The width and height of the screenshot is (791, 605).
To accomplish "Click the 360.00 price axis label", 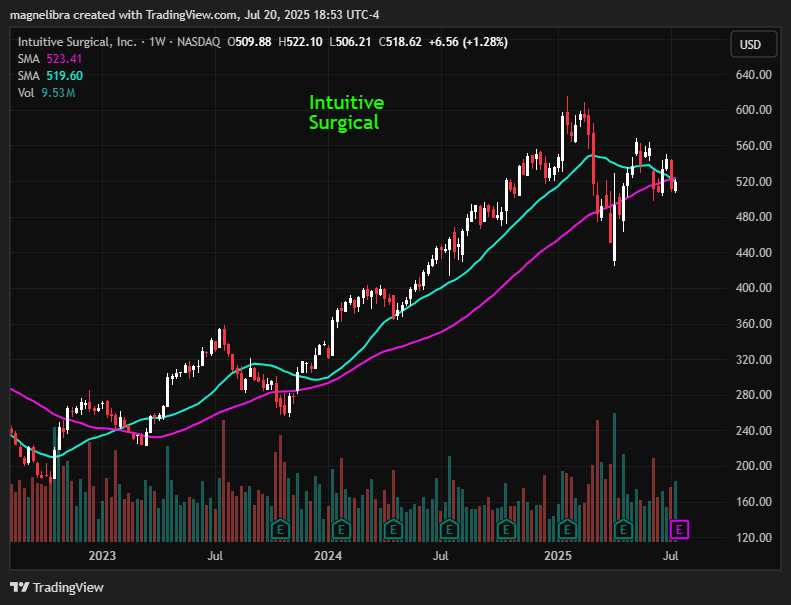I will pyautogui.click(x=754, y=323).
